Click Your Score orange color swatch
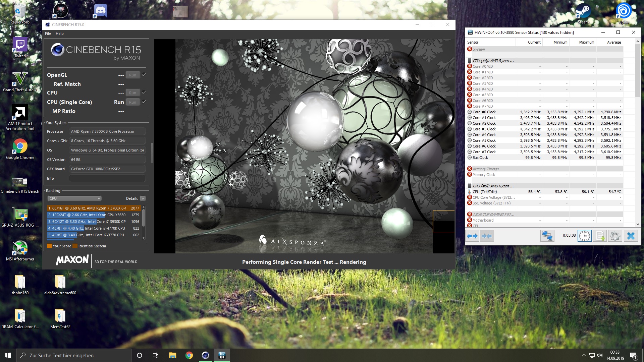Screen dimensions: 644x362 50,246
